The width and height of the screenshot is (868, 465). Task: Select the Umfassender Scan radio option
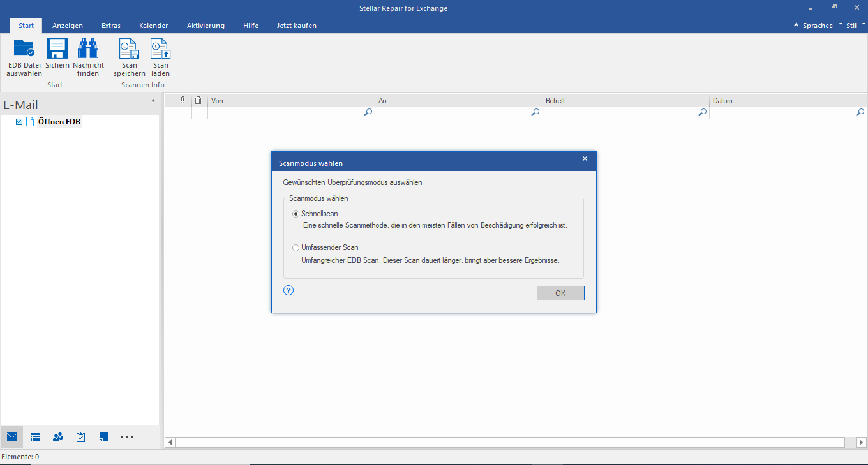click(296, 247)
